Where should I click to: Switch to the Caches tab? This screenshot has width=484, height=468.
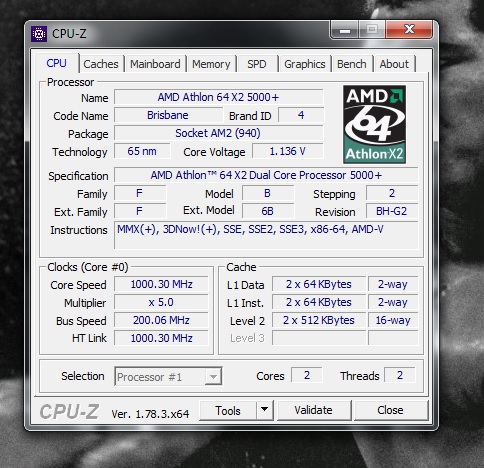[101, 64]
